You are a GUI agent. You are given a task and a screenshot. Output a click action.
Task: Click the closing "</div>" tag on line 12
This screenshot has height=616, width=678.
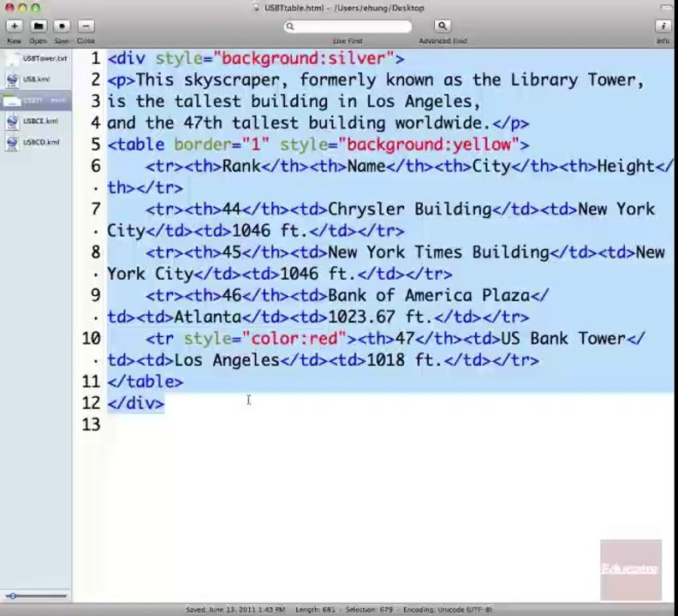(x=136, y=403)
